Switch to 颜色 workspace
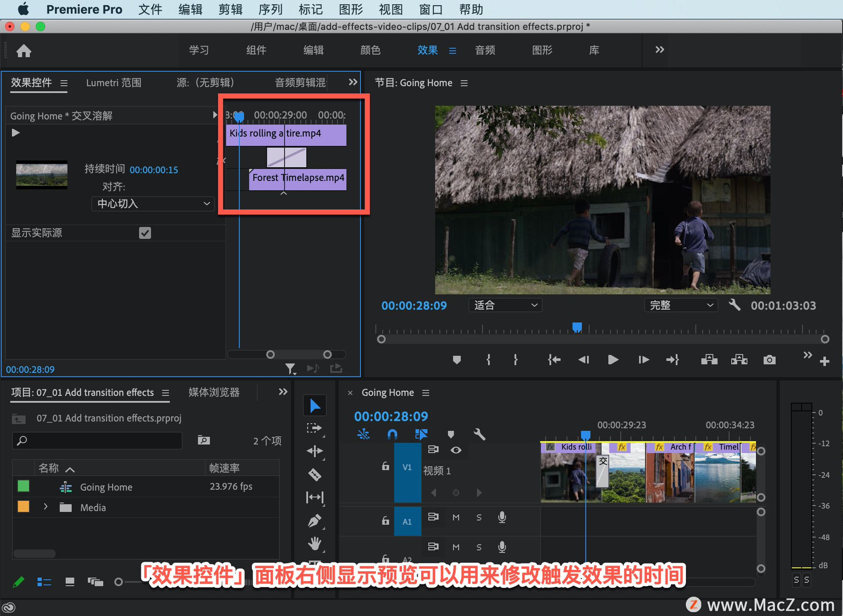The image size is (843, 616). (370, 50)
